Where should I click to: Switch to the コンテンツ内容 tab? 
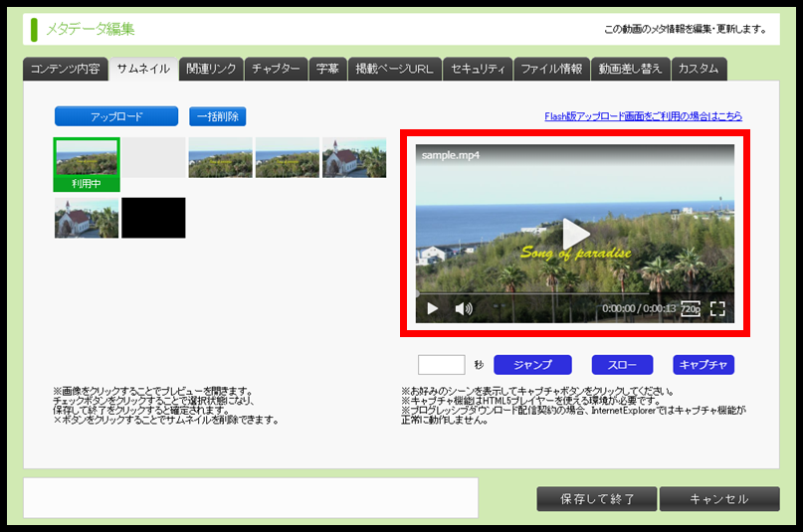(x=64, y=69)
